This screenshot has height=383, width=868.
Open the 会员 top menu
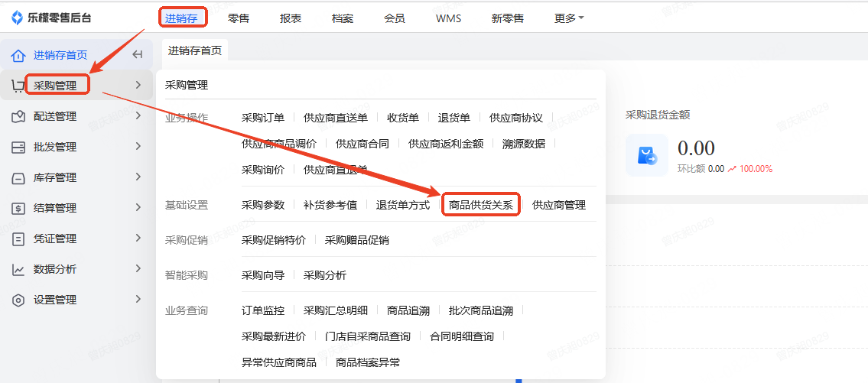(395, 18)
